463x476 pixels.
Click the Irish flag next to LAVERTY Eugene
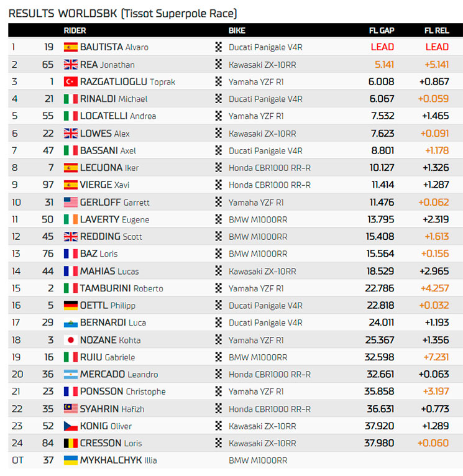(x=70, y=219)
